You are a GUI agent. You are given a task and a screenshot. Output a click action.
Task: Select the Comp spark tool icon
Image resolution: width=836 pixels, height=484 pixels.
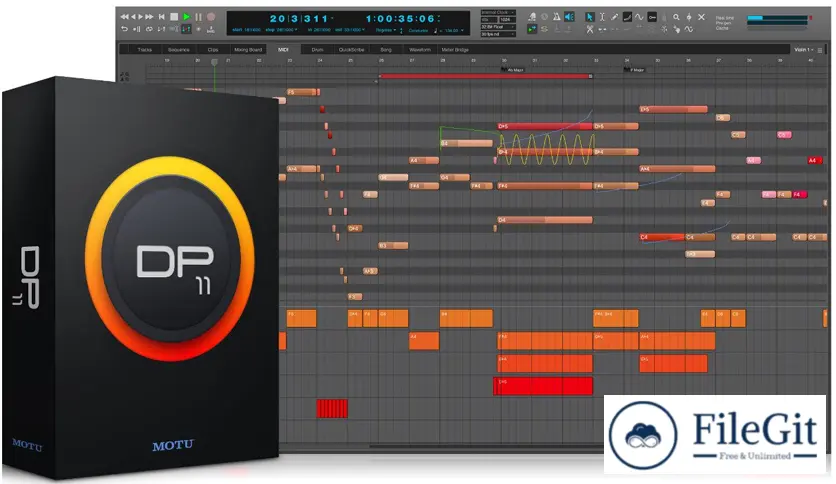pos(664,29)
